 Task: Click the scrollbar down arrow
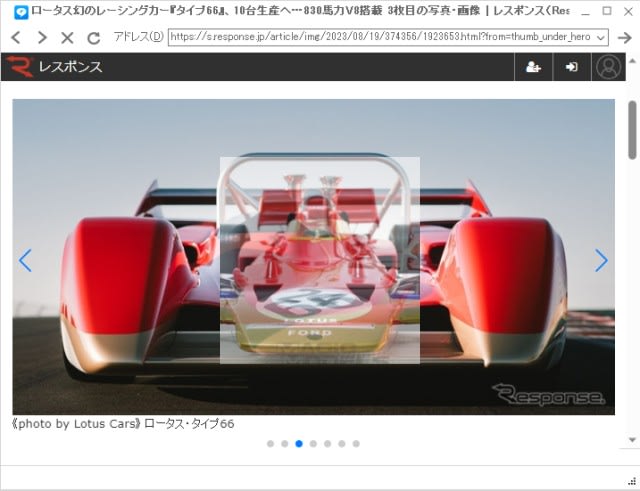[x=632, y=440]
